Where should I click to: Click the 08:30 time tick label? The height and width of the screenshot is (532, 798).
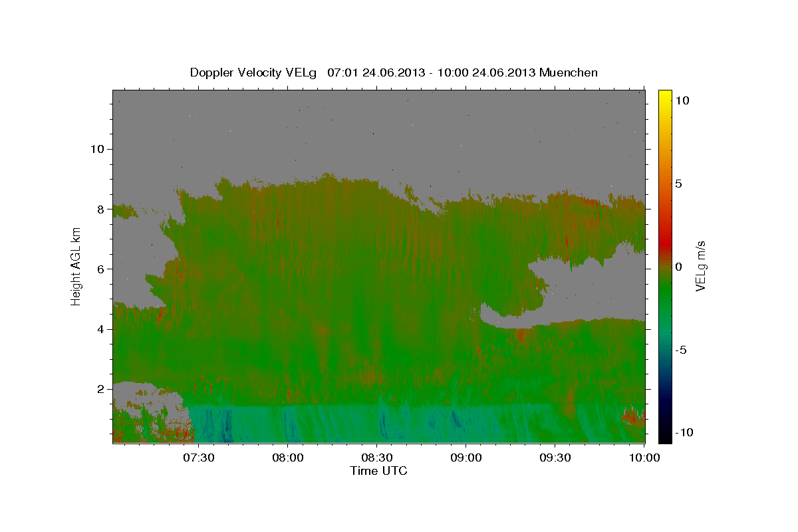click(x=377, y=458)
